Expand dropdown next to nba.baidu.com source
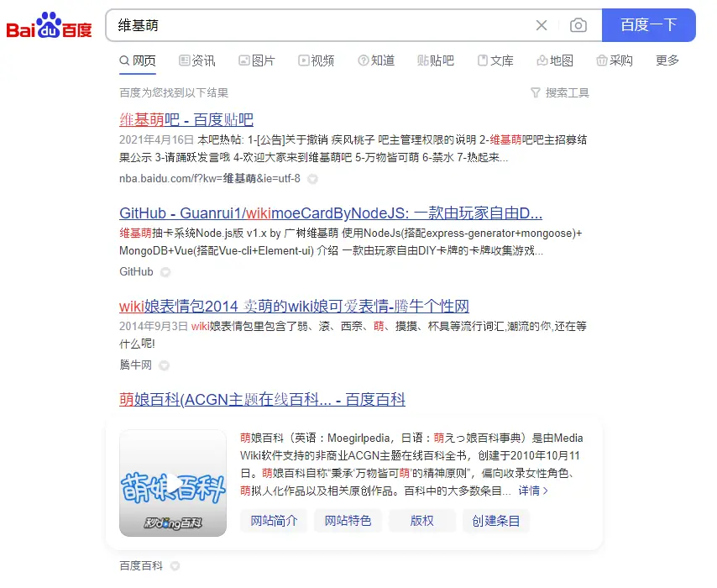This screenshot has width=717, height=588. click(x=312, y=179)
